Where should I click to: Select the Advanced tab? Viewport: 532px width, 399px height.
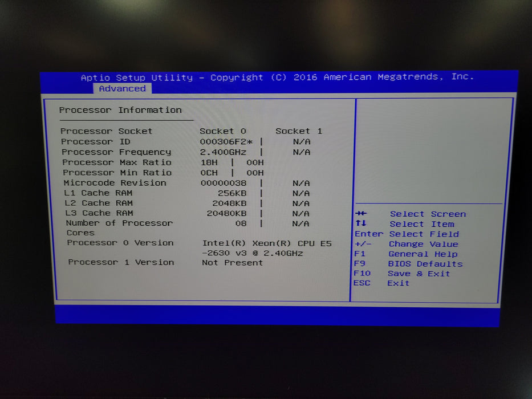(122, 88)
